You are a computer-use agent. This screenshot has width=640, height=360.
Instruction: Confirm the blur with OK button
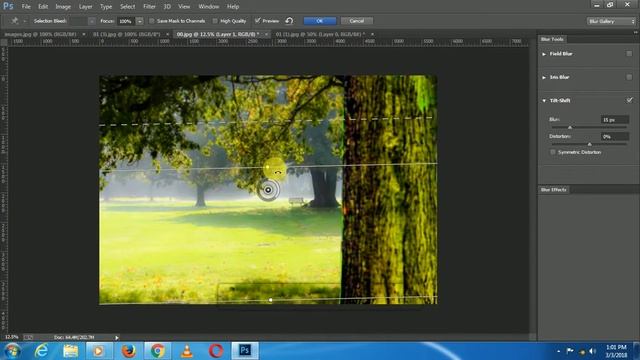[x=320, y=21]
